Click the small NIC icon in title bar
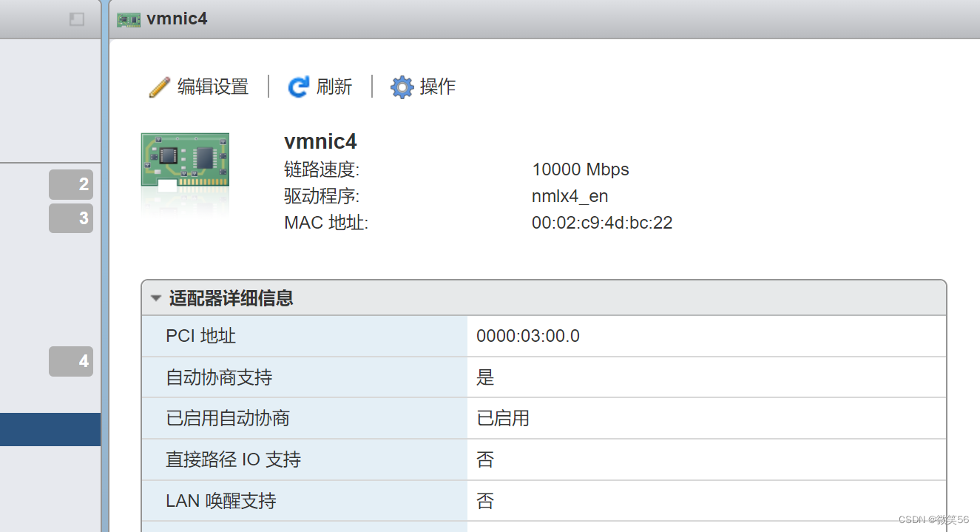Screen dimensions: 980x532 click(x=129, y=19)
